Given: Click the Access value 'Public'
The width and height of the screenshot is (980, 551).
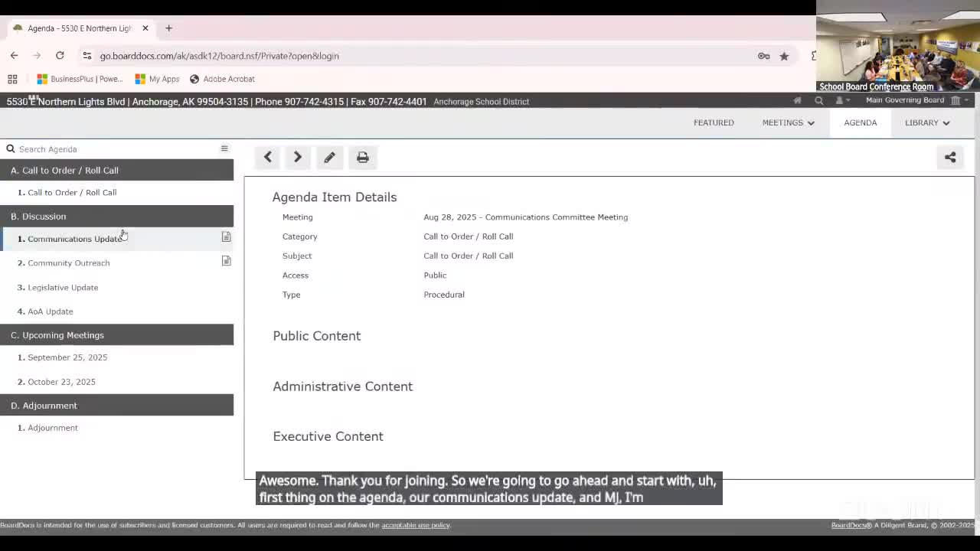Looking at the screenshot, I should point(435,275).
